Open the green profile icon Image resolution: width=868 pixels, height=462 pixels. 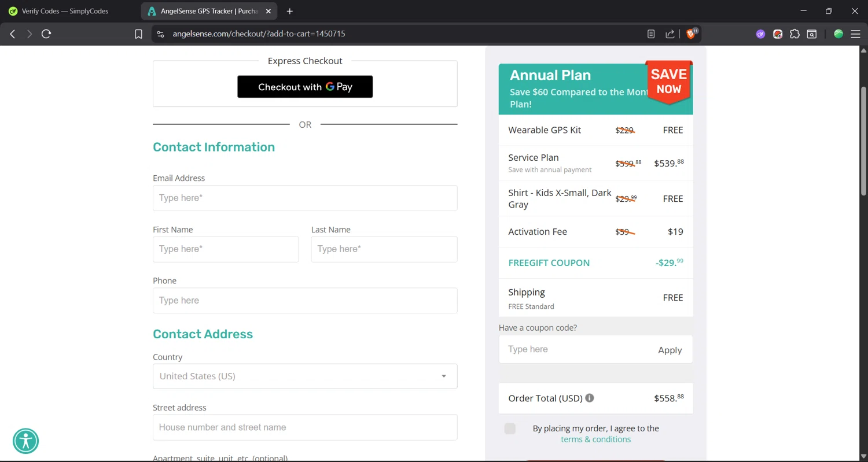coord(838,34)
